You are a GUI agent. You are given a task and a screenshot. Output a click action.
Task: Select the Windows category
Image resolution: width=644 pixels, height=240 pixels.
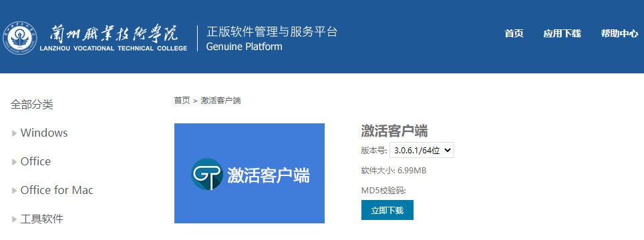click(x=44, y=133)
